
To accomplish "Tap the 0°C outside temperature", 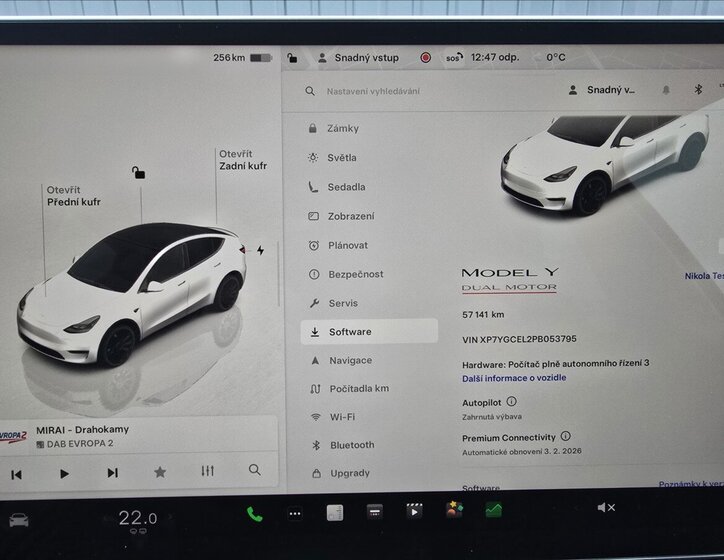I will point(555,57).
